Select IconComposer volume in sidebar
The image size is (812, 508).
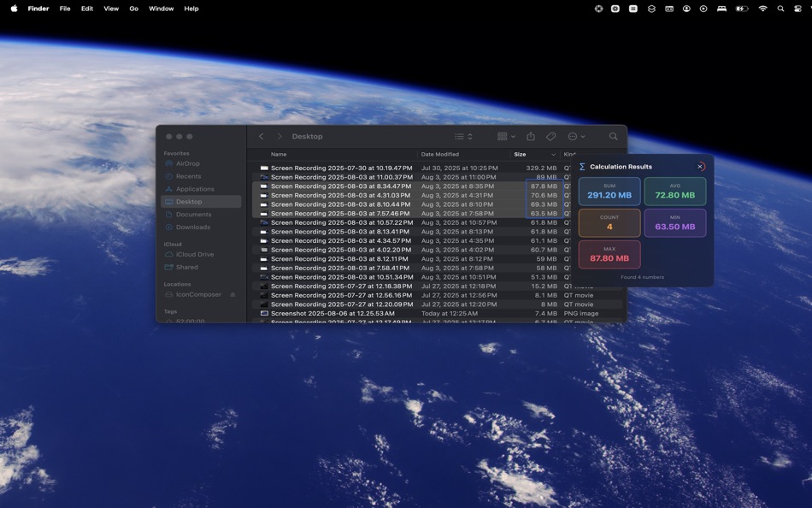pos(198,294)
